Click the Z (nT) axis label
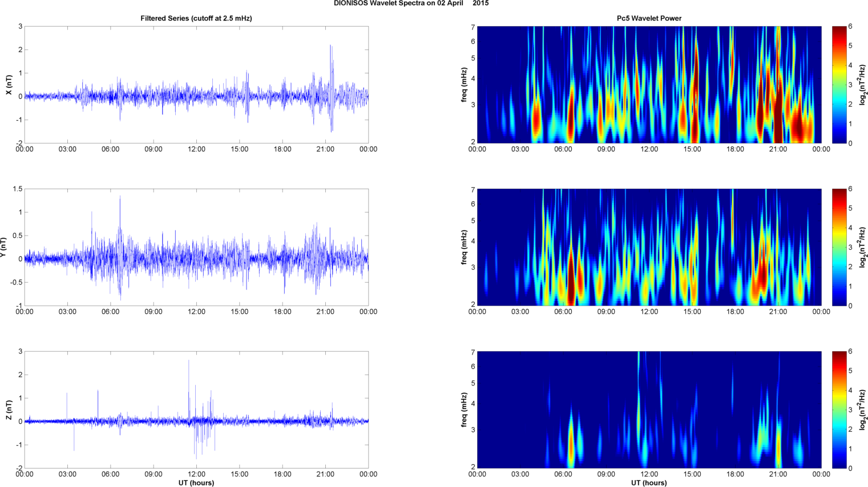 pos(9,410)
